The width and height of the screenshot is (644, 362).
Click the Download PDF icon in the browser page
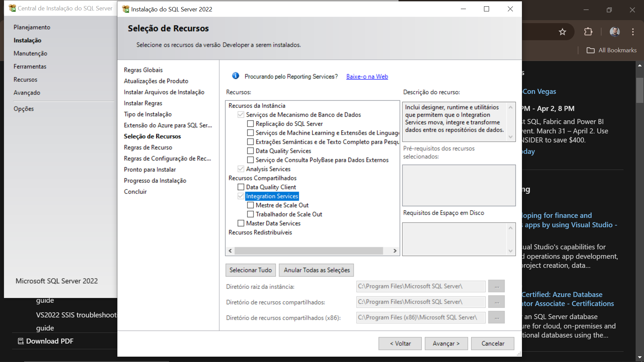(21, 341)
